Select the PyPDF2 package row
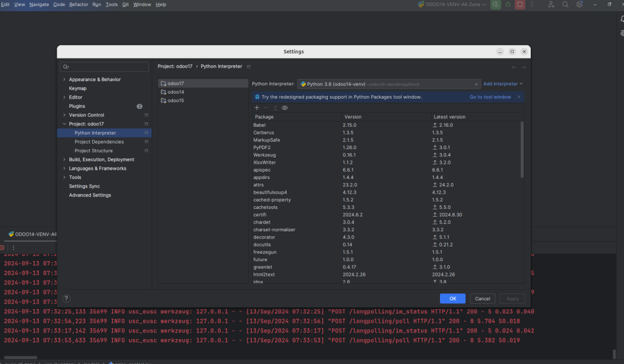 (386, 147)
